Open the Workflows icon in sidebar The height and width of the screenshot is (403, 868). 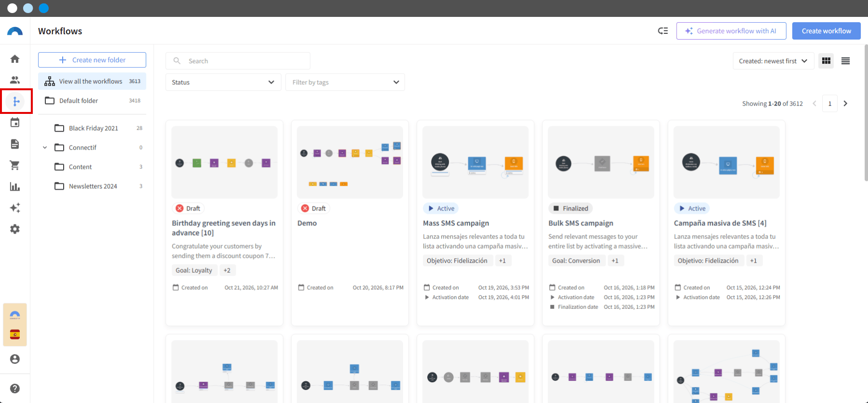pyautogui.click(x=16, y=101)
